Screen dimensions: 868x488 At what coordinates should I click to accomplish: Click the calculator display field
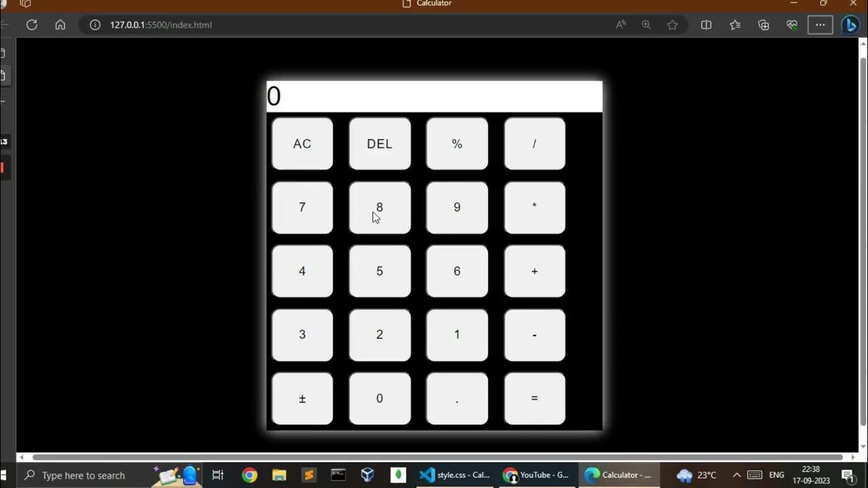click(x=434, y=96)
